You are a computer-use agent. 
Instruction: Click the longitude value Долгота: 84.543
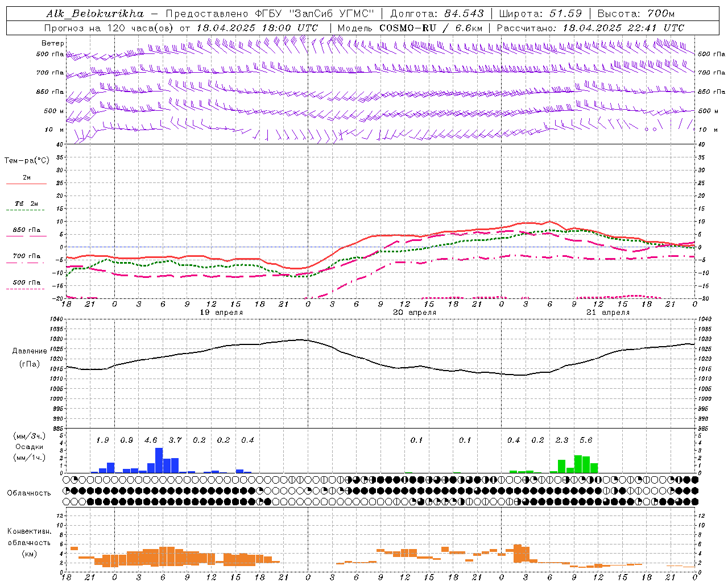[437, 13]
